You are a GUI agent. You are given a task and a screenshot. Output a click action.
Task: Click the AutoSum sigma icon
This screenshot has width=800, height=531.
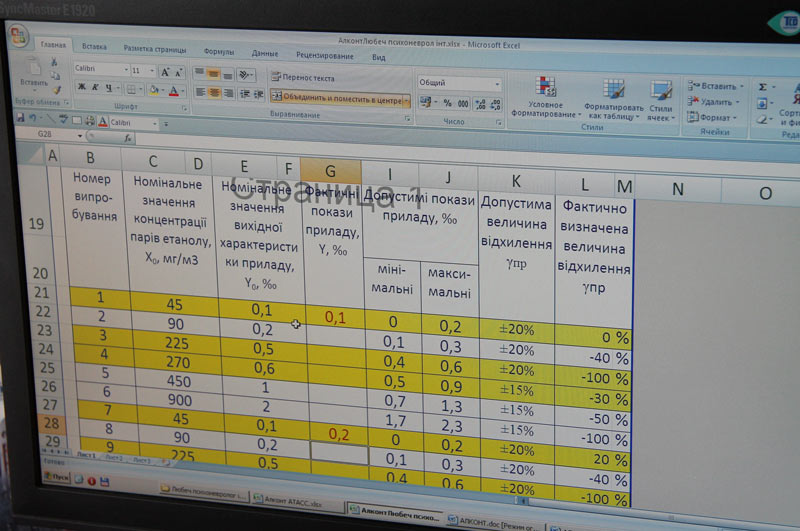pos(763,87)
